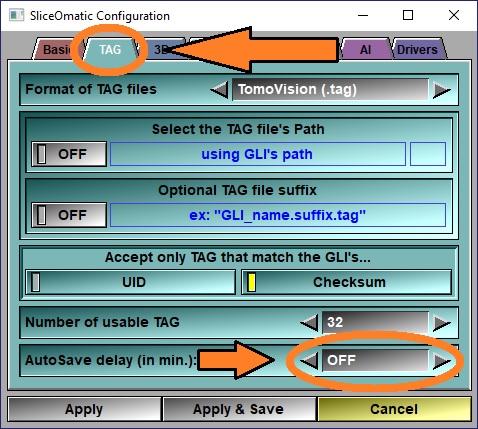
Task: Switch to the AI tab
Action: point(365,50)
